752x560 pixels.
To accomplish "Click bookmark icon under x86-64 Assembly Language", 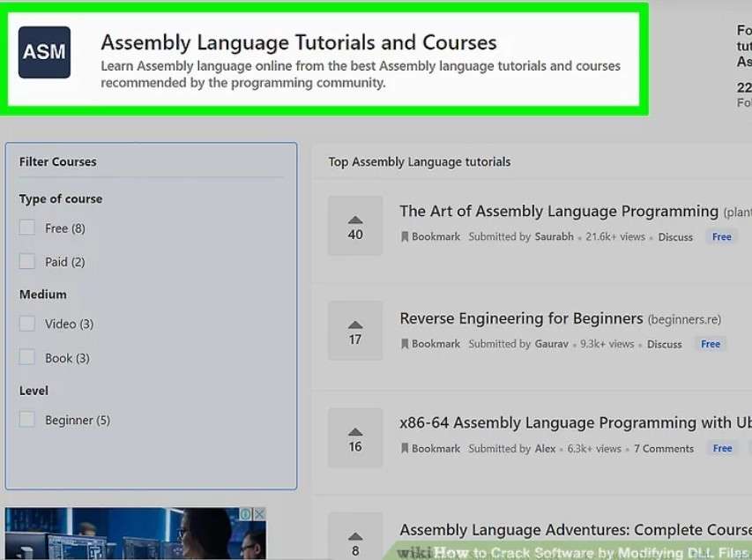I will tap(405, 449).
